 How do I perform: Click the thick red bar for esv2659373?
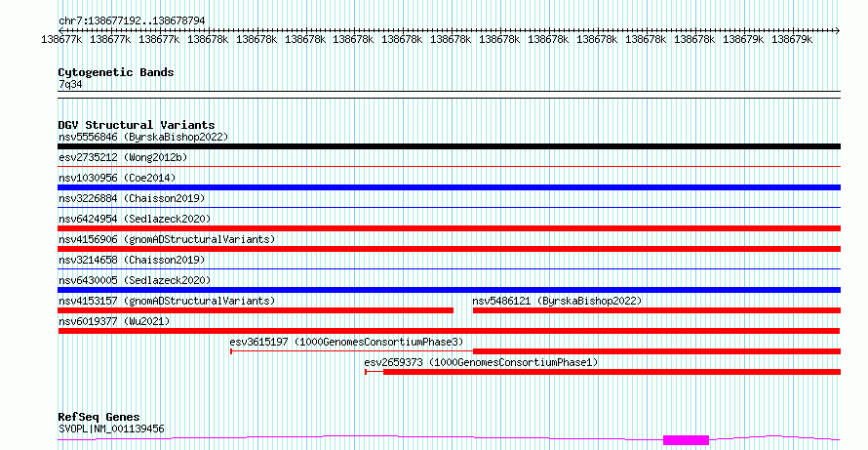[x=612, y=372]
